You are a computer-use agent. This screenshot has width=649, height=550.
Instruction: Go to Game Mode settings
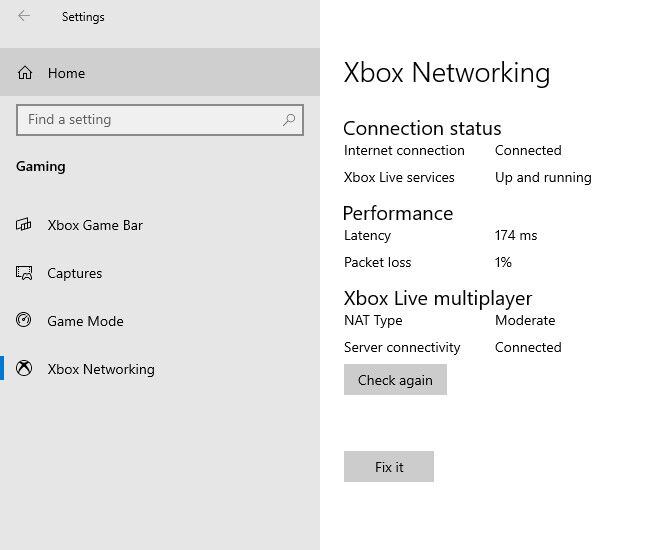click(85, 321)
